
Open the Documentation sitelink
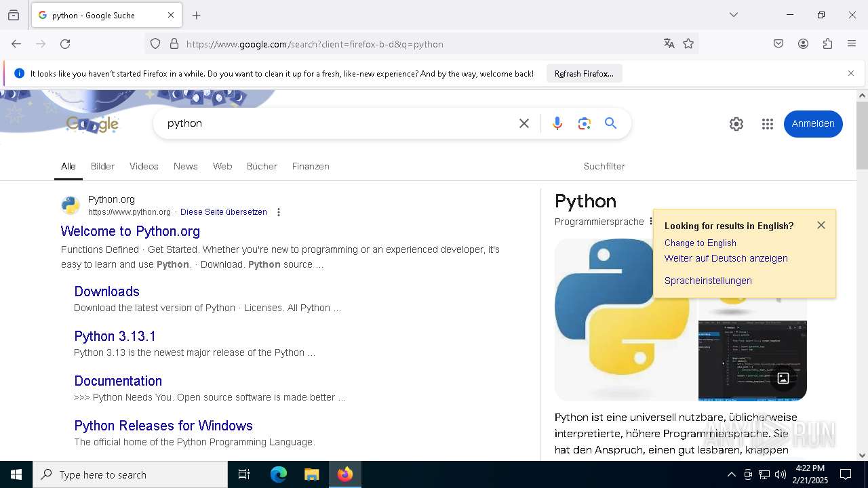click(x=118, y=381)
